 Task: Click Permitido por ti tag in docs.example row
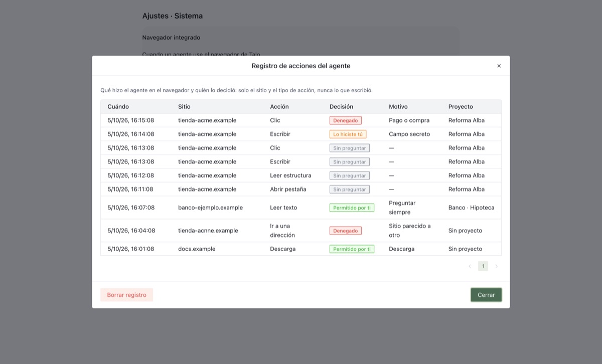pyautogui.click(x=352, y=249)
